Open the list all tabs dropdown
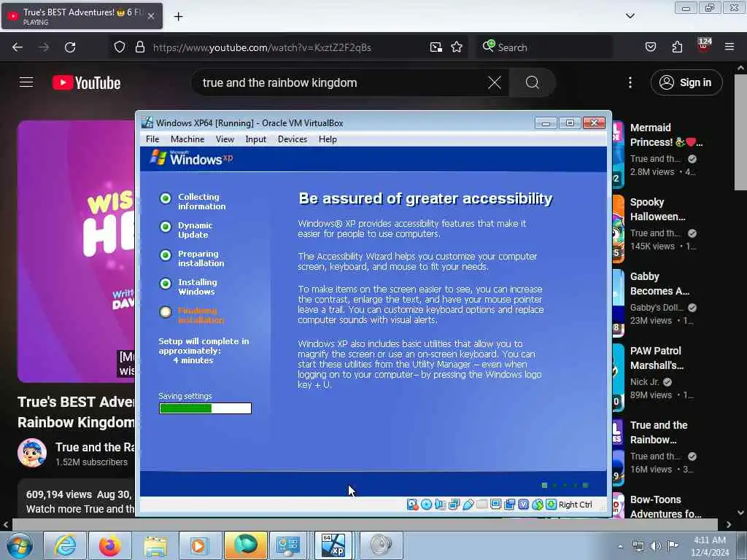The height and width of the screenshot is (560, 747). [630, 16]
